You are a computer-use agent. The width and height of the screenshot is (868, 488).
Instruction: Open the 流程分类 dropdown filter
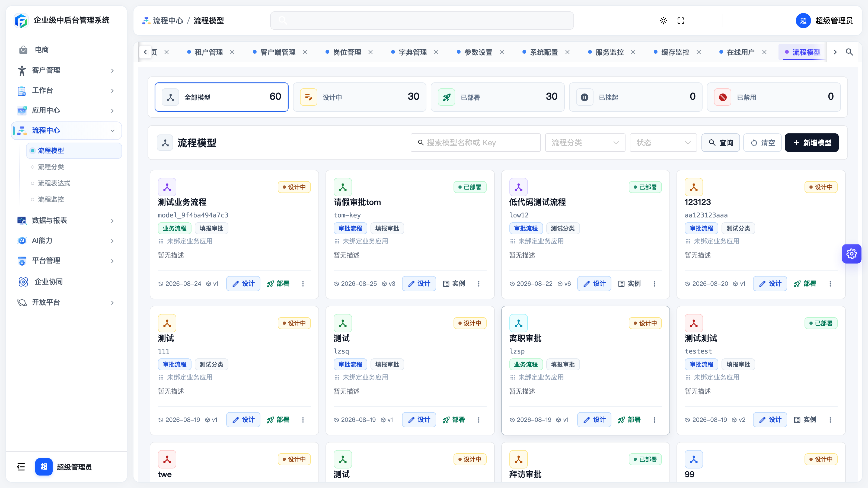585,142
